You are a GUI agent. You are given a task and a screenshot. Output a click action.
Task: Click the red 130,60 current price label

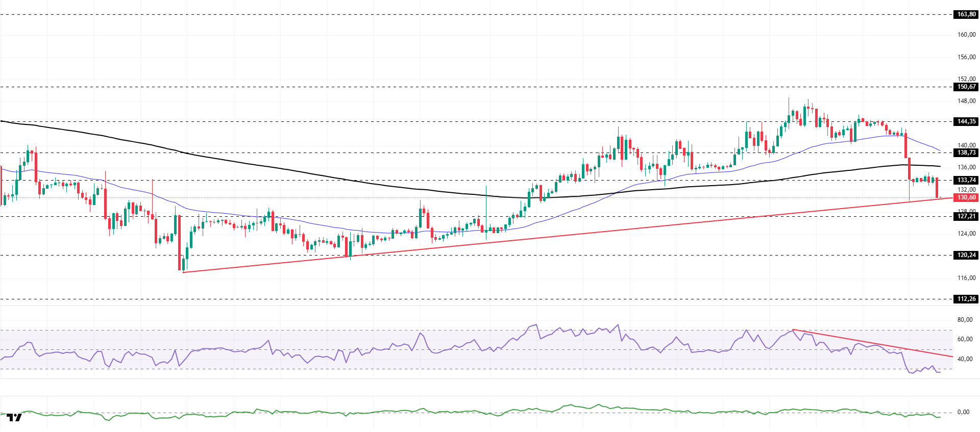click(966, 197)
